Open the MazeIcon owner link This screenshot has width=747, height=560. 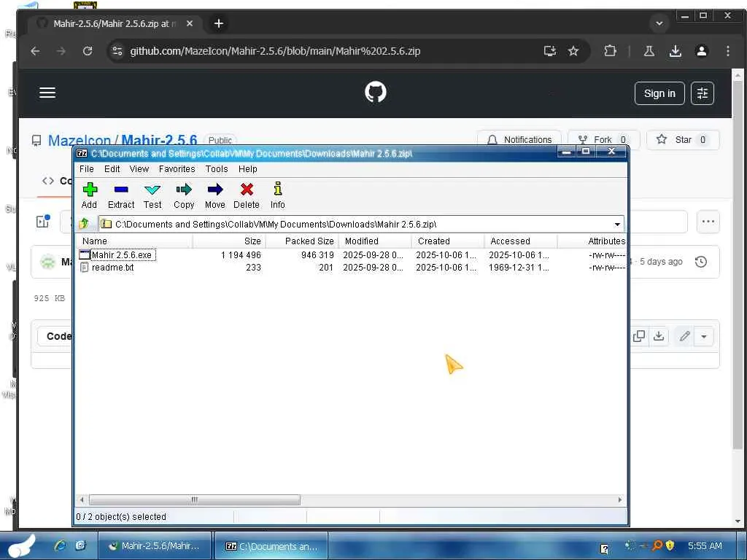click(x=79, y=141)
